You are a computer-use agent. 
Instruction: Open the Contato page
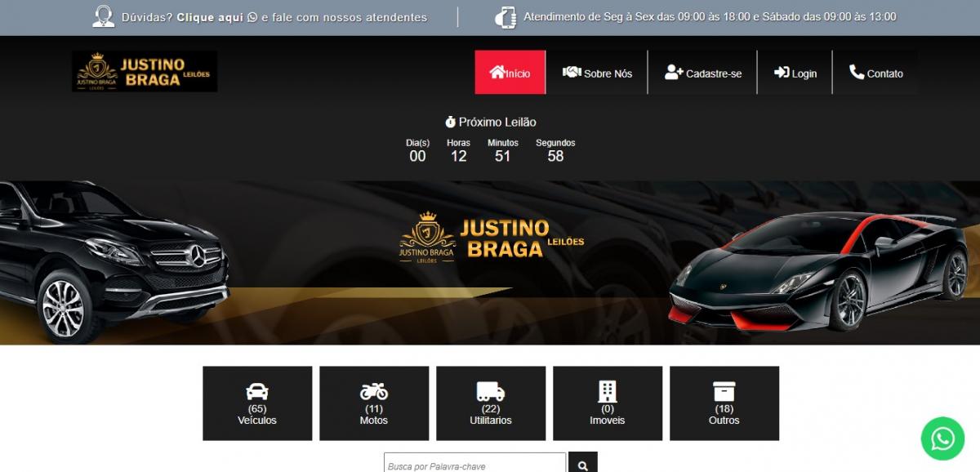(x=875, y=72)
